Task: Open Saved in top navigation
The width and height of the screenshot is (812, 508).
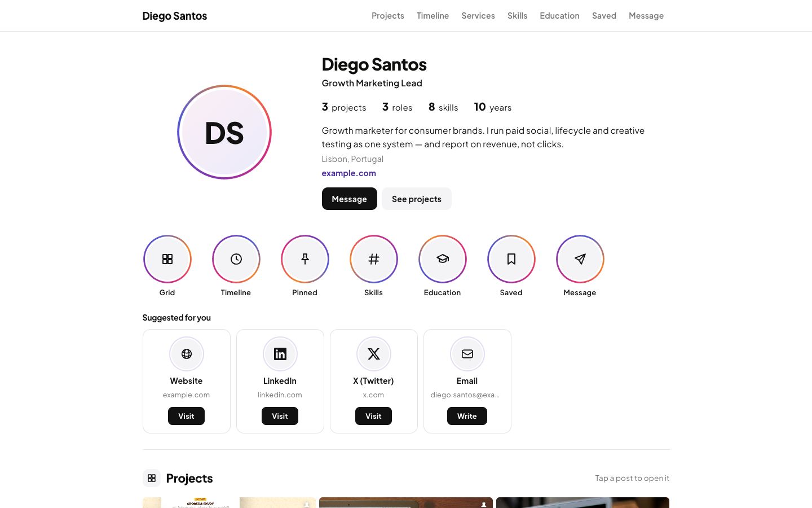Action: tap(604, 16)
